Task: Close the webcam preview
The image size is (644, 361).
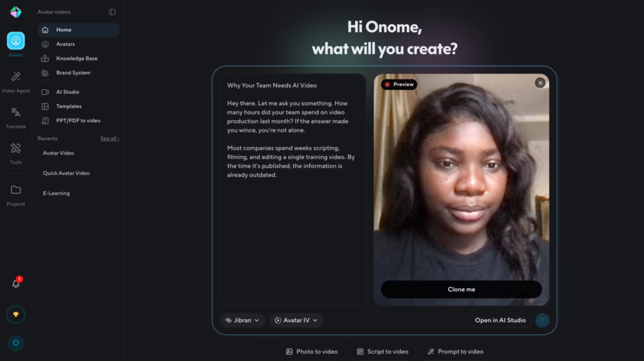Action: click(x=540, y=83)
